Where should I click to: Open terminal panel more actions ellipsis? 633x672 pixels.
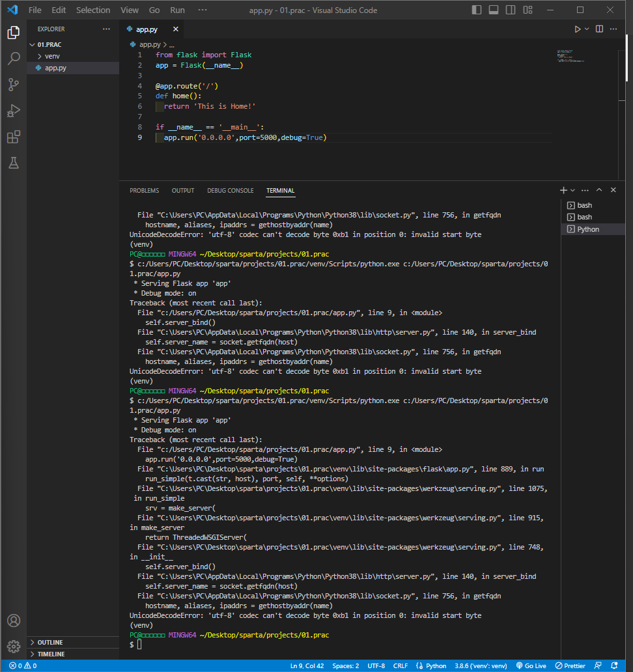585,190
